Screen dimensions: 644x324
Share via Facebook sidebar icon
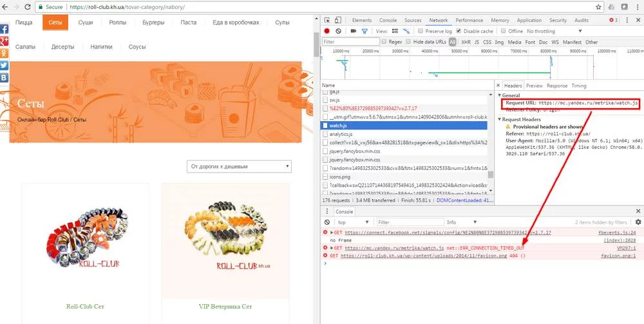(4, 29)
